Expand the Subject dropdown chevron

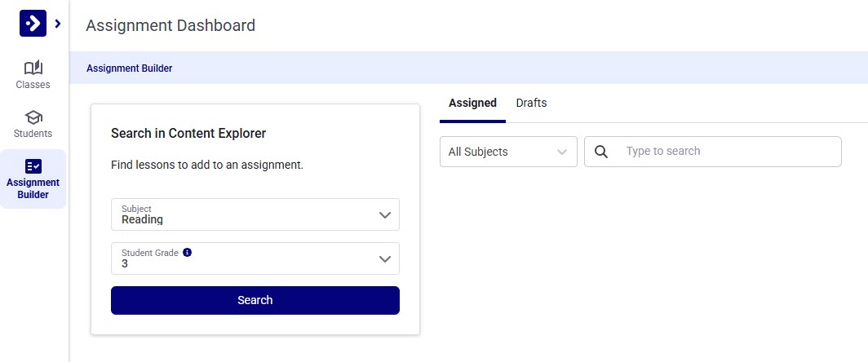(385, 215)
